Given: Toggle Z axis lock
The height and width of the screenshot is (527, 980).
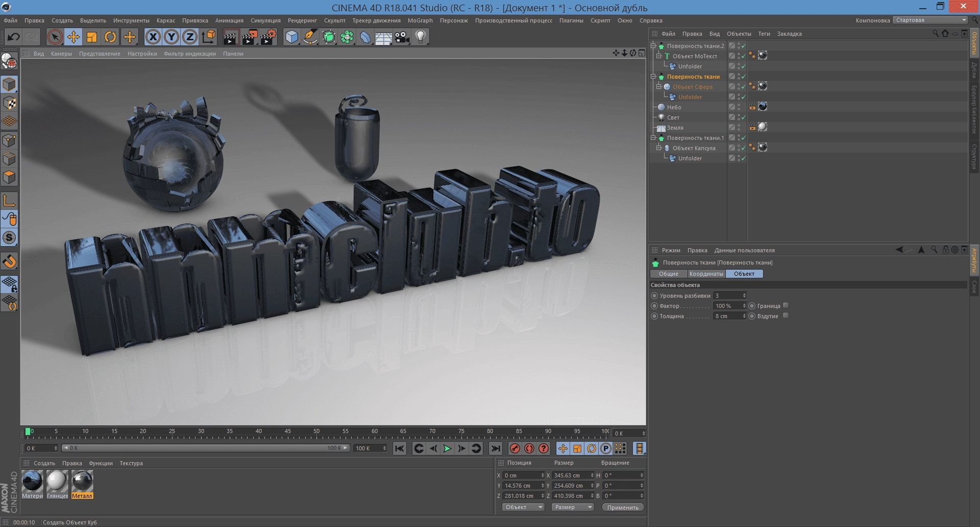Looking at the screenshot, I should click(190, 37).
